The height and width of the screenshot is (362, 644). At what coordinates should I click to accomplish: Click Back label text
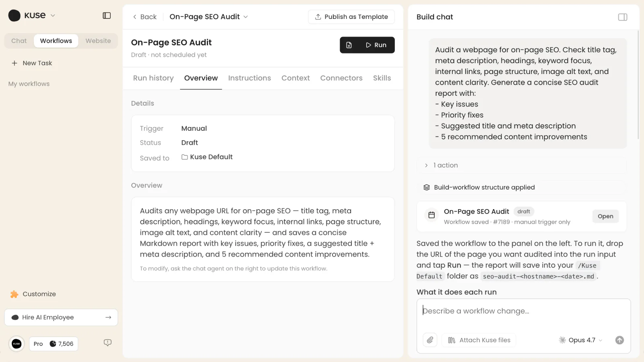coord(149,17)
